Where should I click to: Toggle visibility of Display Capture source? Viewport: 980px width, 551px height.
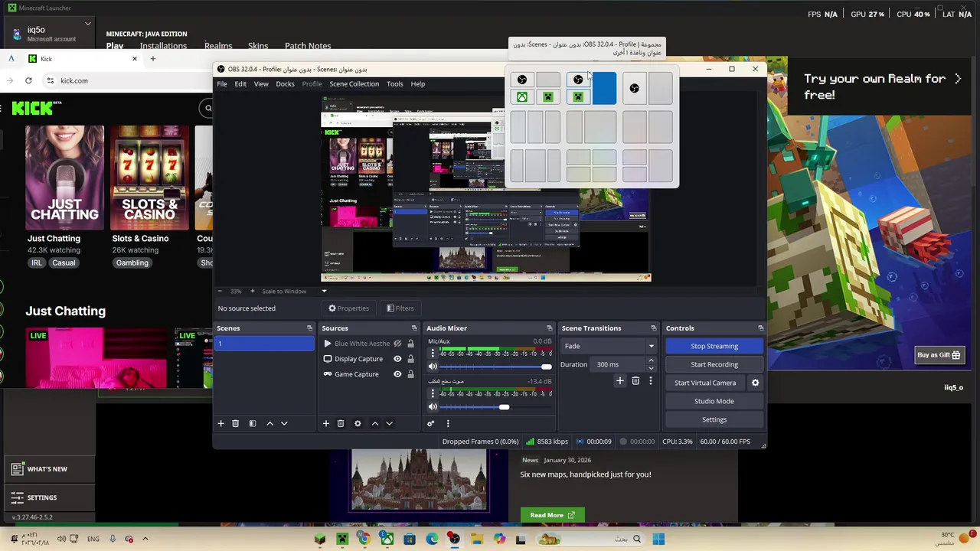pos(397,359)
